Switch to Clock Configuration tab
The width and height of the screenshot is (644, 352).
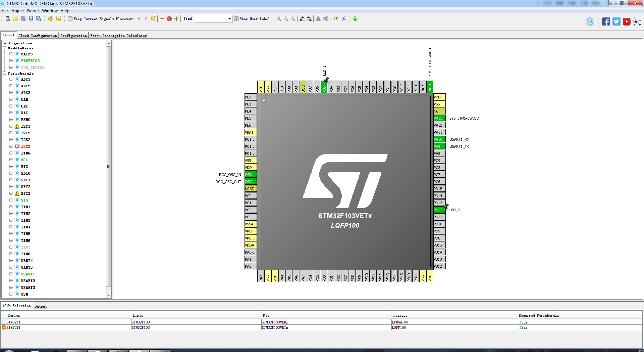pos(38,36)
